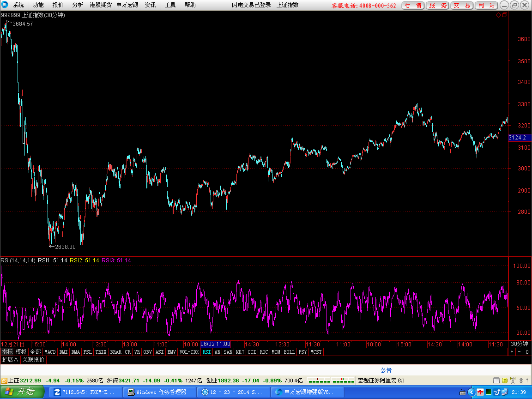Click the application logo icon at top-left
Screen dimensions: 532x399
click(5, 5)
